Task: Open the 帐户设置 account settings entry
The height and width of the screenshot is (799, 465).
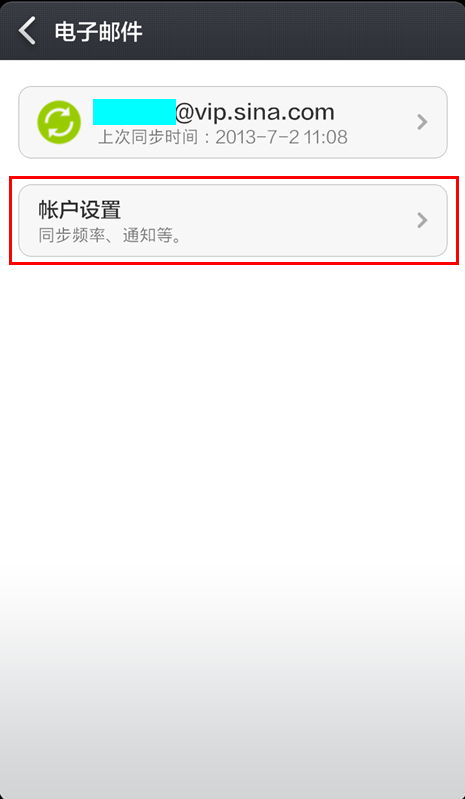Action: (233, 220)
